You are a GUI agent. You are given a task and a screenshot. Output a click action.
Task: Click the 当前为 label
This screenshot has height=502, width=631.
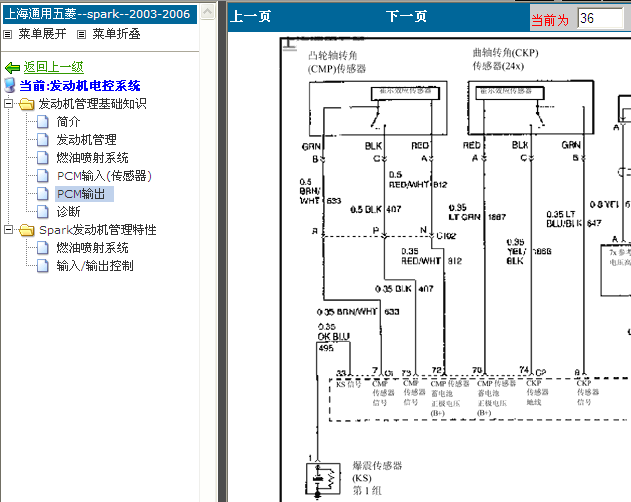point(550,20)
